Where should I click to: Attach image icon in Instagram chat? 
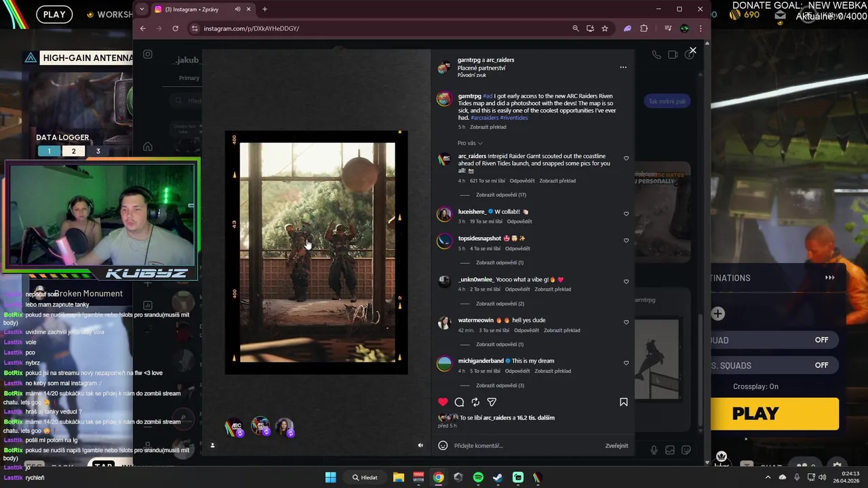pyautogui.click(x=670, y=450)
